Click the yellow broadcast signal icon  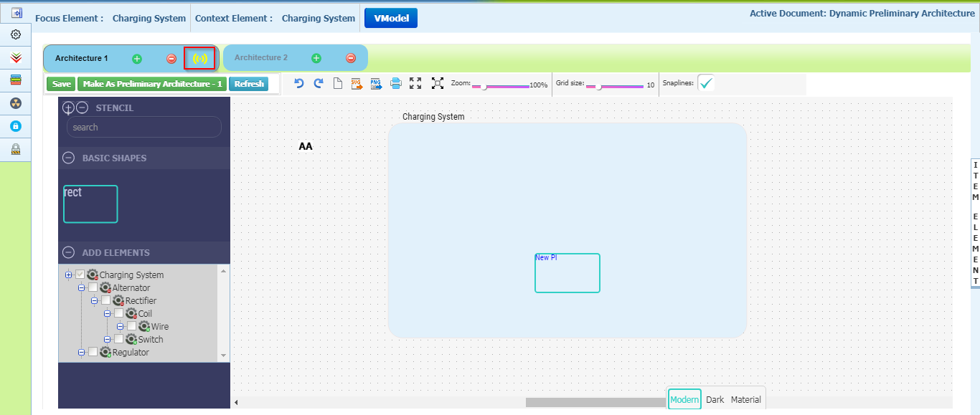tap(200, 59)
